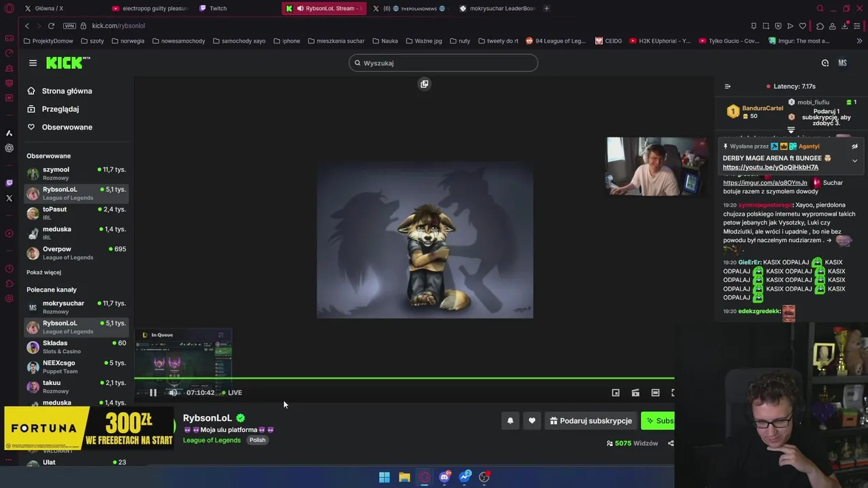Image resolution: width=868 pixels, height=488 pixels.
Task: Click Pokaż więcej to expand list
Action: pos(43,272)
